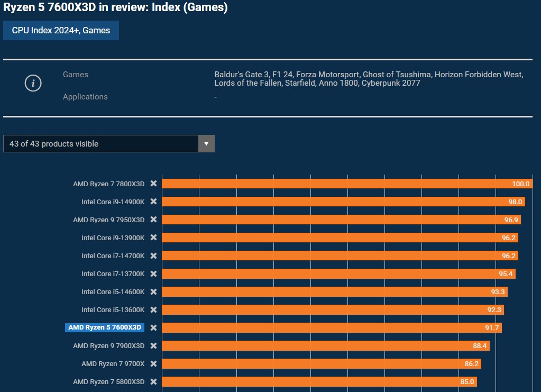The height and width of the screenshot is (392, 541).
Task: Click the circled info icon
Action: pos(33,83)
